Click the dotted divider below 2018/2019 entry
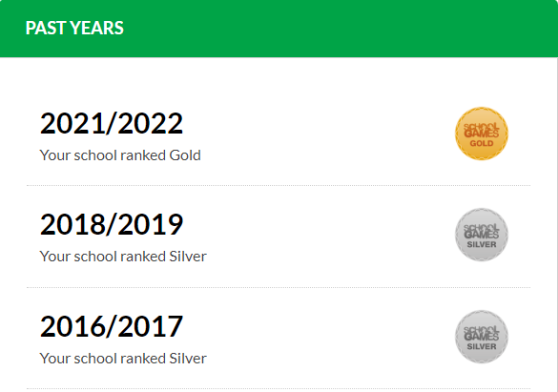The image size is (558, 392). click(279, 287)
